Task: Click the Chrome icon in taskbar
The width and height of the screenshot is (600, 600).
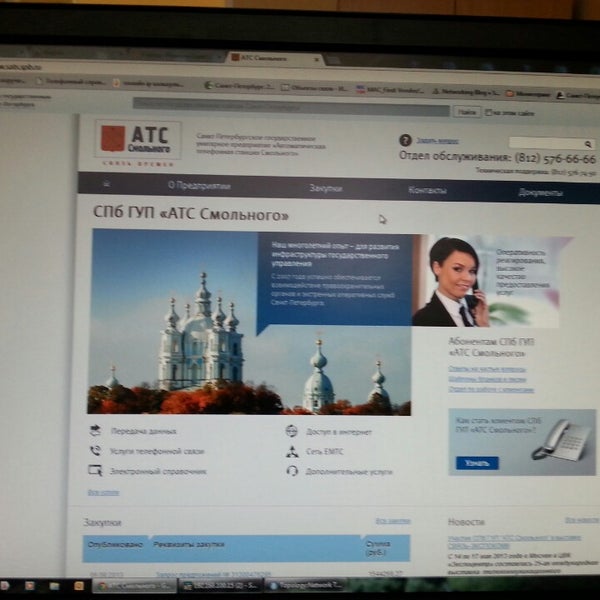Action: pyautogui.click(x=102, y=586)
